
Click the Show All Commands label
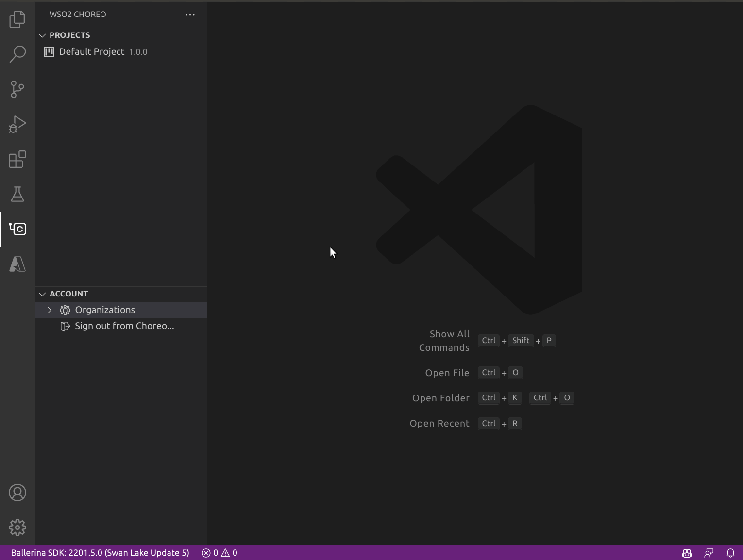coord(444,341)
